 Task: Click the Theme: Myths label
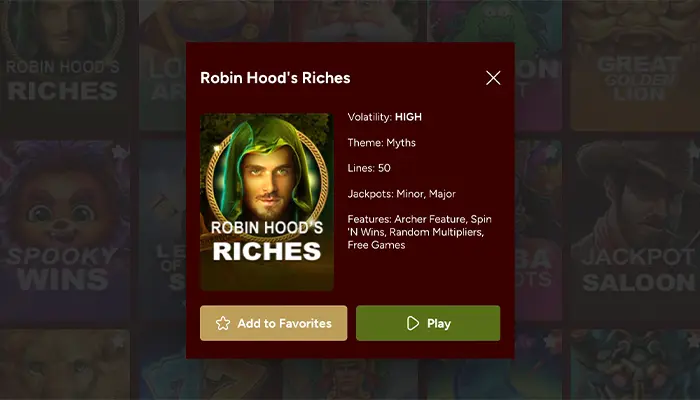pyautogui.click(x=381, y=143)
